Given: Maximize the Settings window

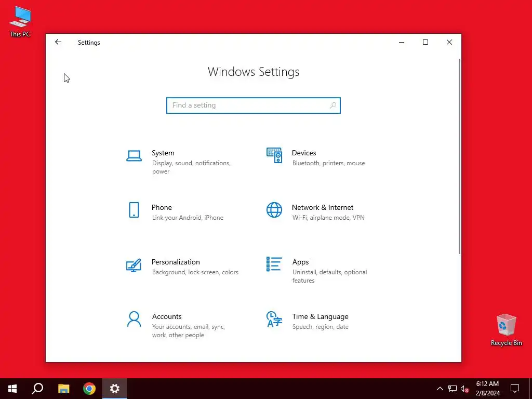Looking at the screenshot, I should click(425, 42).
